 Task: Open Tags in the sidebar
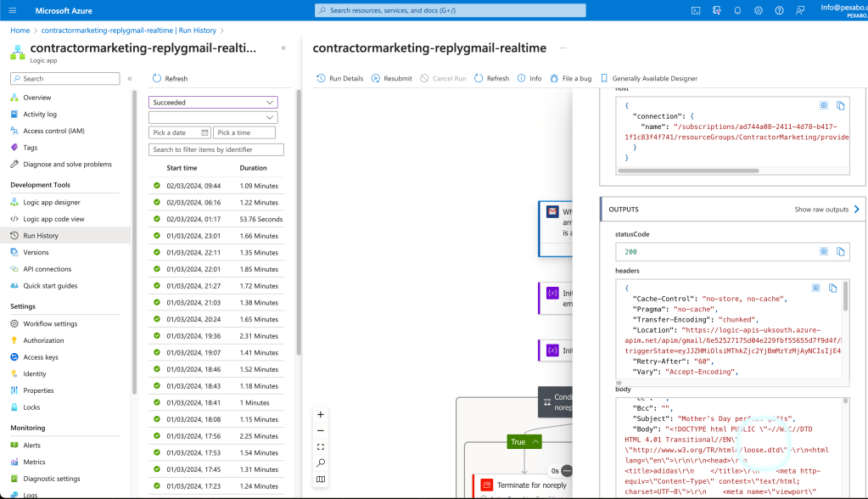[x=30, y=148]
